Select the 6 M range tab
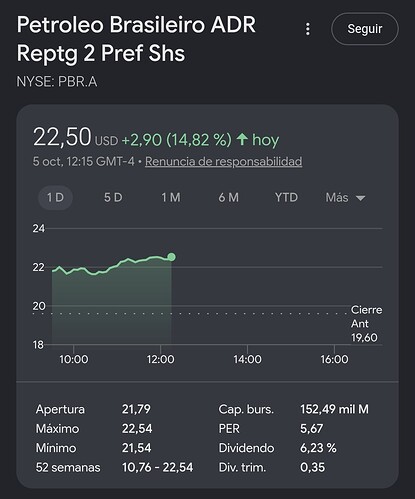Screen dimensions: 415x499 [229, 197]
